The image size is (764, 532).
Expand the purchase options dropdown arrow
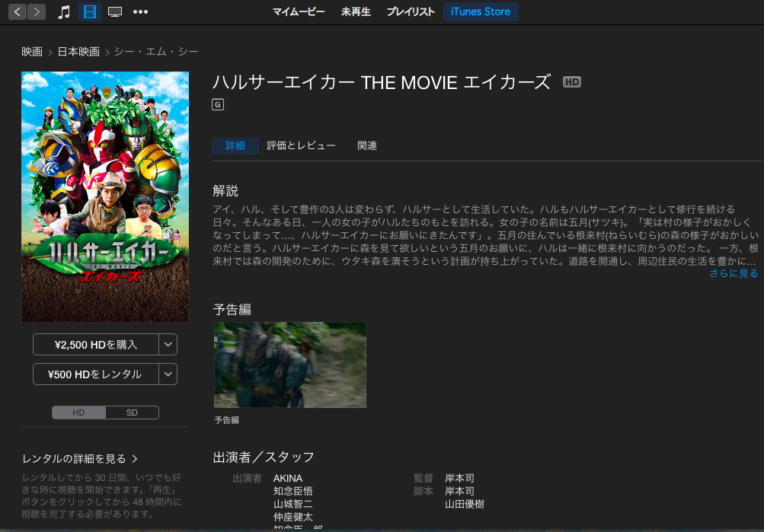168,345
